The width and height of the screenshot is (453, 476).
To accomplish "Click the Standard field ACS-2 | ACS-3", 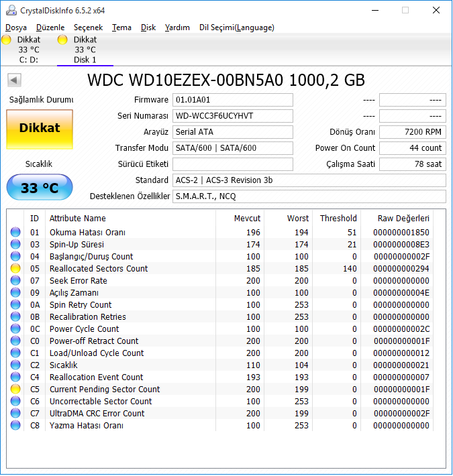I will coord(309,180).
